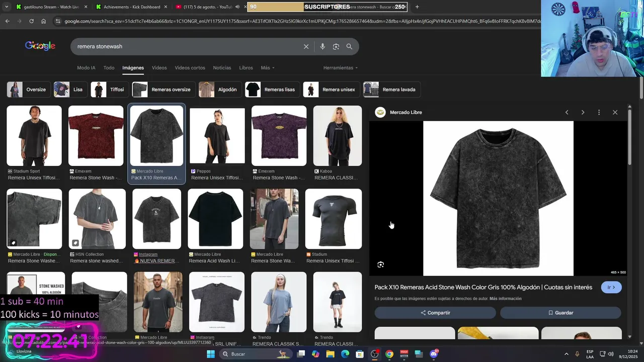This screenshot has height=362, width=644.
Task: Switch to the Videos cortos tab
Action: 190,68
